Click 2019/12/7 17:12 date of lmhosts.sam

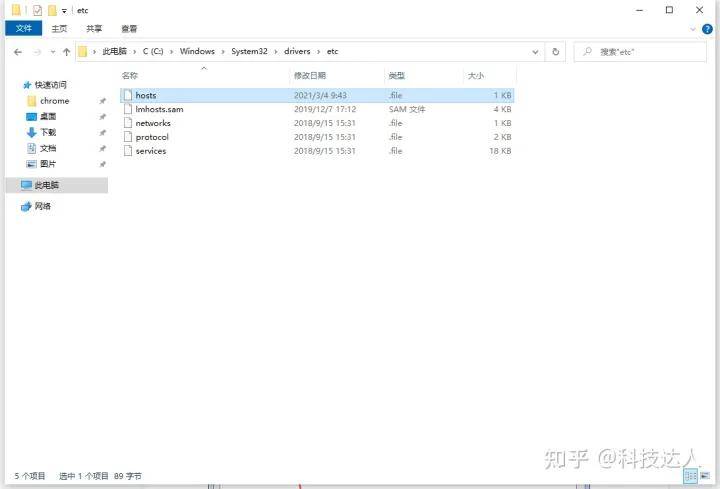(325, 109)
